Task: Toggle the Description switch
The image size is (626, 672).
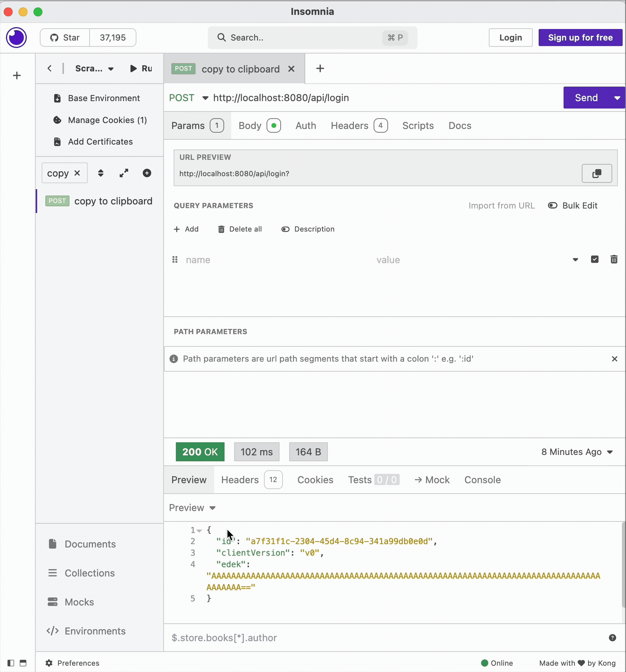Action: coord(308,229)
